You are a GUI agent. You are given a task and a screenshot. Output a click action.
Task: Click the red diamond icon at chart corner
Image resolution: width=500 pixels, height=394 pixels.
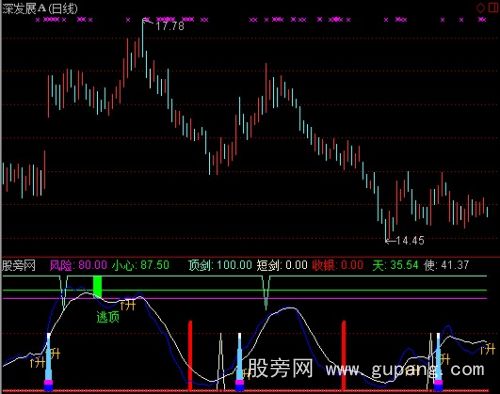point(481,8)
